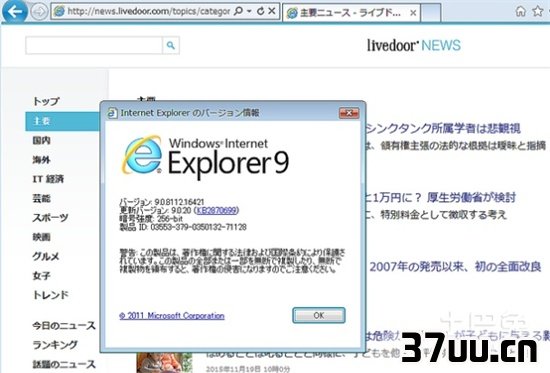Open the livedoor NEWS logo
This screenshot has height=373, width=550.
pyautogui.click(x=414, y=45)
